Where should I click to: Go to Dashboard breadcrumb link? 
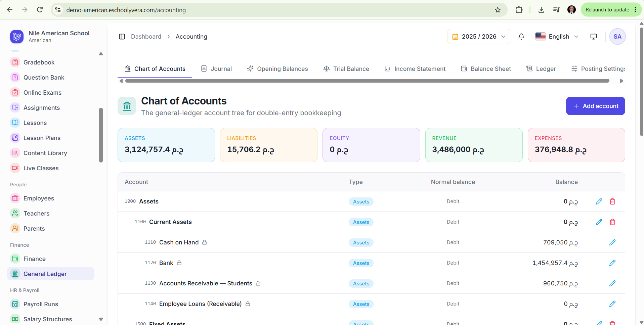point(146,37)
